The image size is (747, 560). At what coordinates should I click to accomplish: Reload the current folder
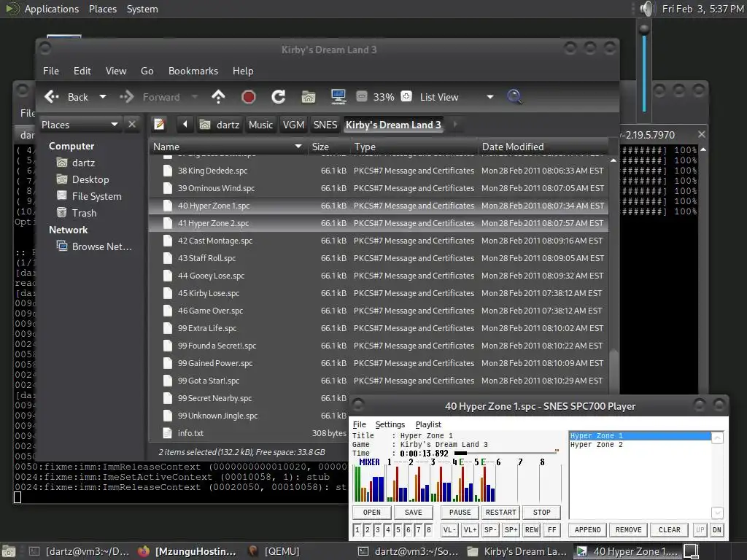tap(278, 97)
